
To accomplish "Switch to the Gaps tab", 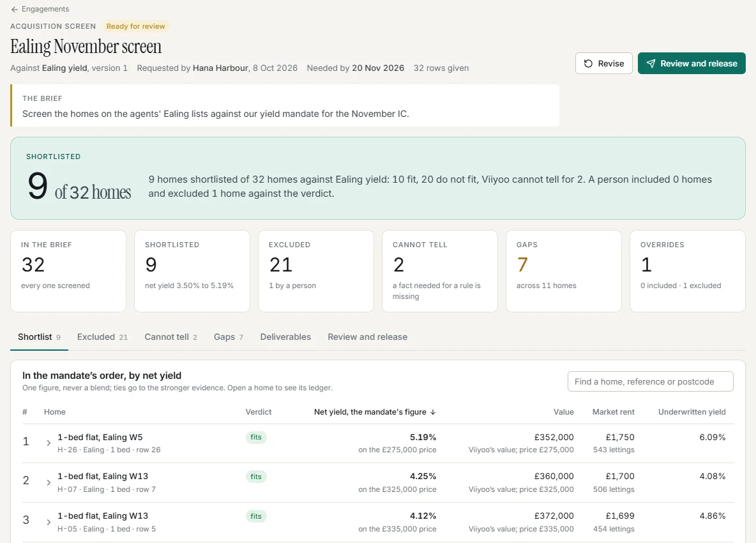I will [229, 337].
